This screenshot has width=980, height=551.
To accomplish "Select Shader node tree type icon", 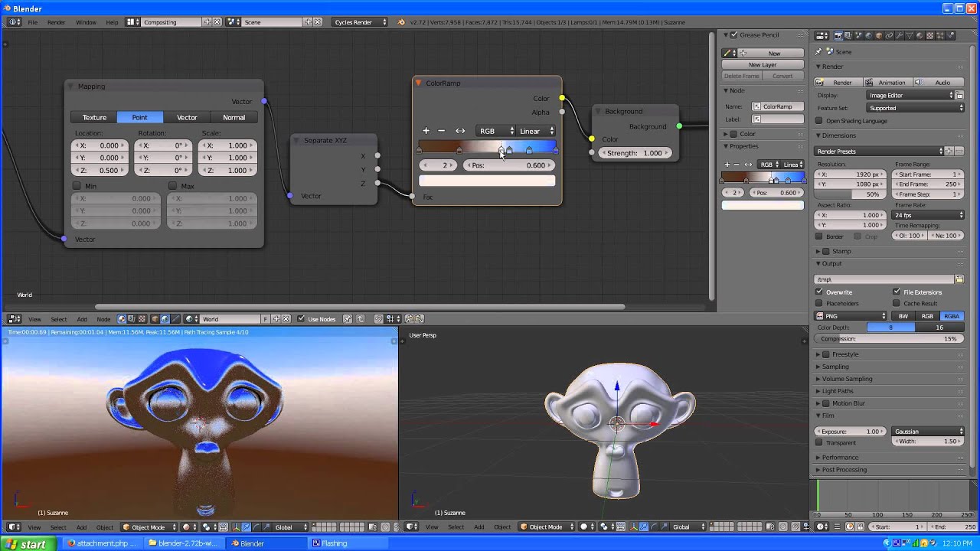I will point(122,318).
